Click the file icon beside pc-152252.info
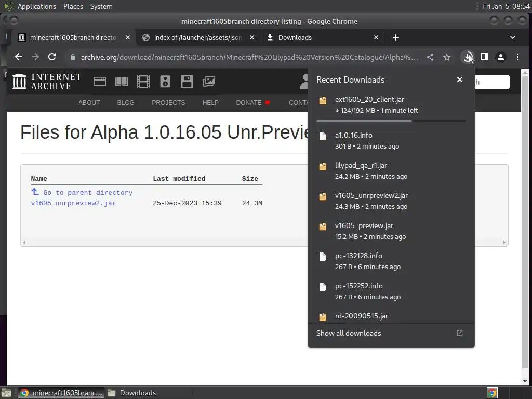This screenshot has width=532, height=399. (323, 287)
